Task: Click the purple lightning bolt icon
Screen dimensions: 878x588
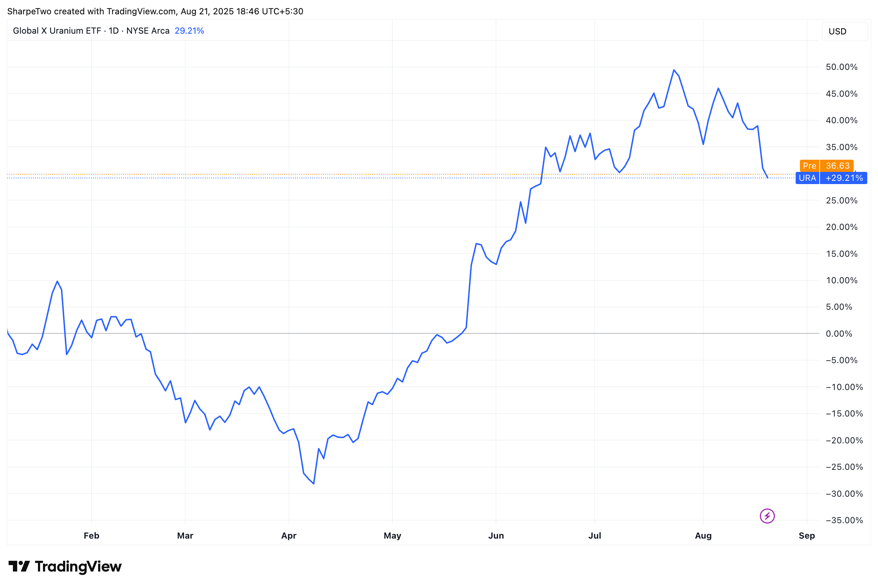Action: pyautogui.click(x=767, y=516)
